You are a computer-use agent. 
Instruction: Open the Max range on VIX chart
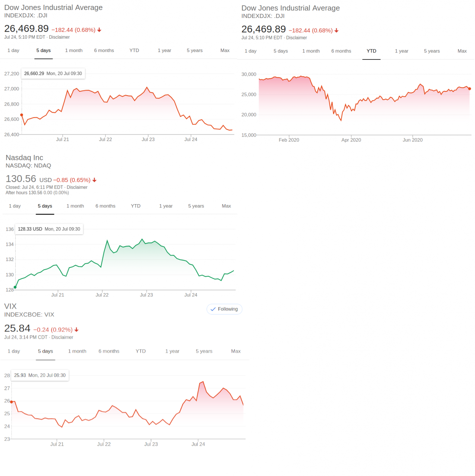tap(236, 351)
